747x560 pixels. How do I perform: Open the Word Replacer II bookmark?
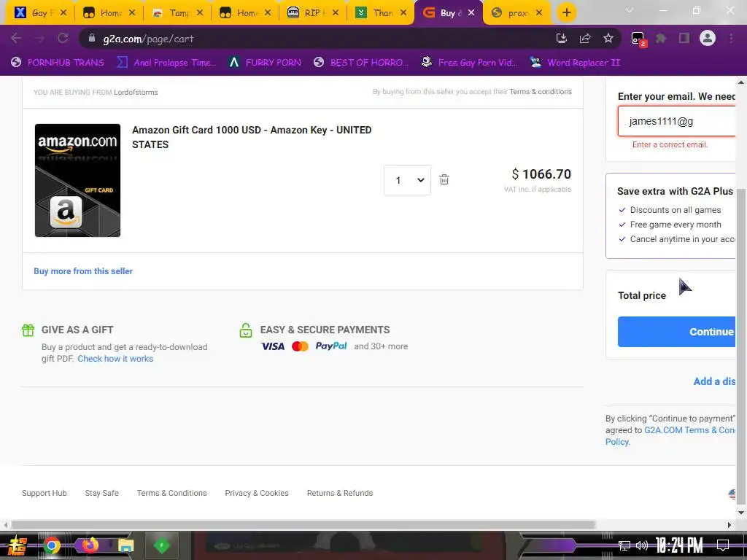pos(576,63)
